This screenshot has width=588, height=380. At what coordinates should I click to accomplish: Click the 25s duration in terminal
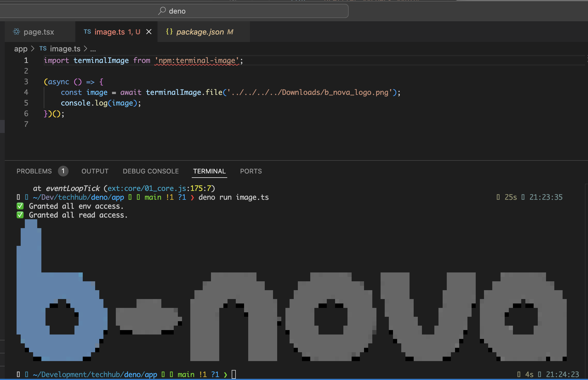[511, 197]
